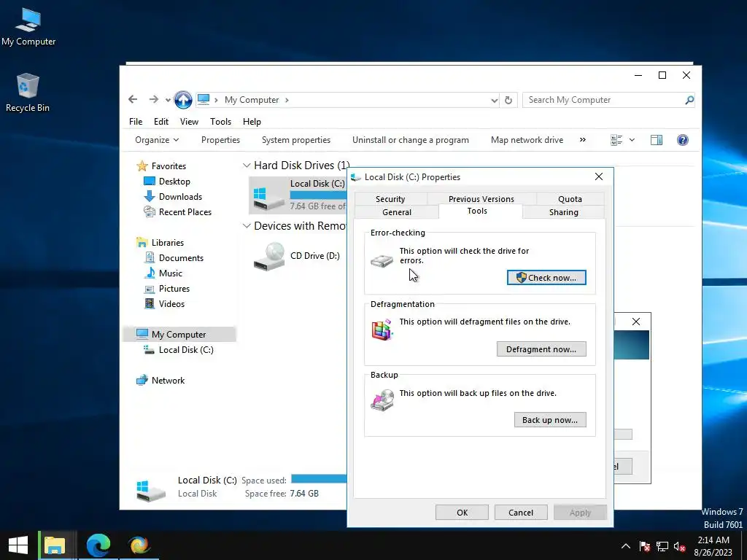Select Network in the navigation pane

(x=160, y=381)
